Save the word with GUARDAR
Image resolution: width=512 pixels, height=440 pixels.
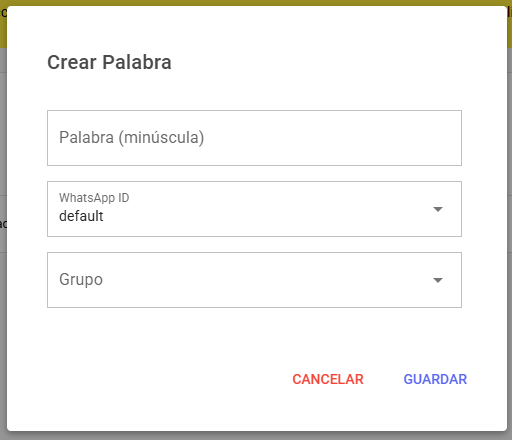(x=435, y=379)
